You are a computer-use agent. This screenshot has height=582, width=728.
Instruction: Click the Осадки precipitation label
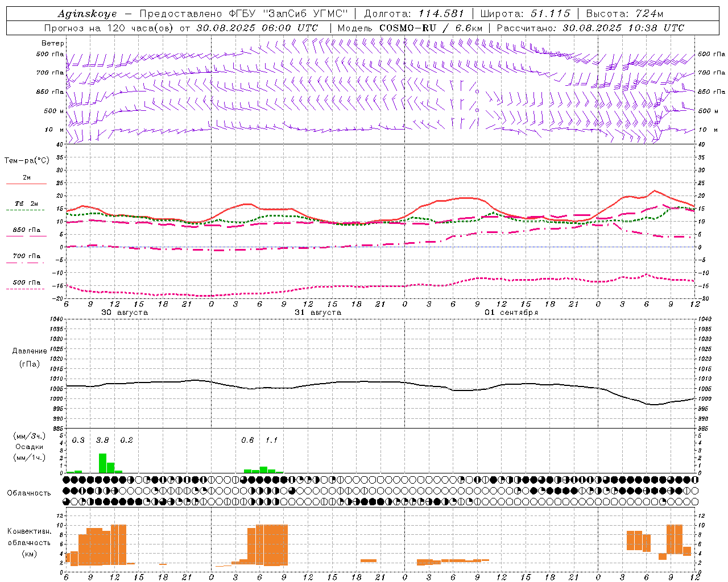coord(30,447)
